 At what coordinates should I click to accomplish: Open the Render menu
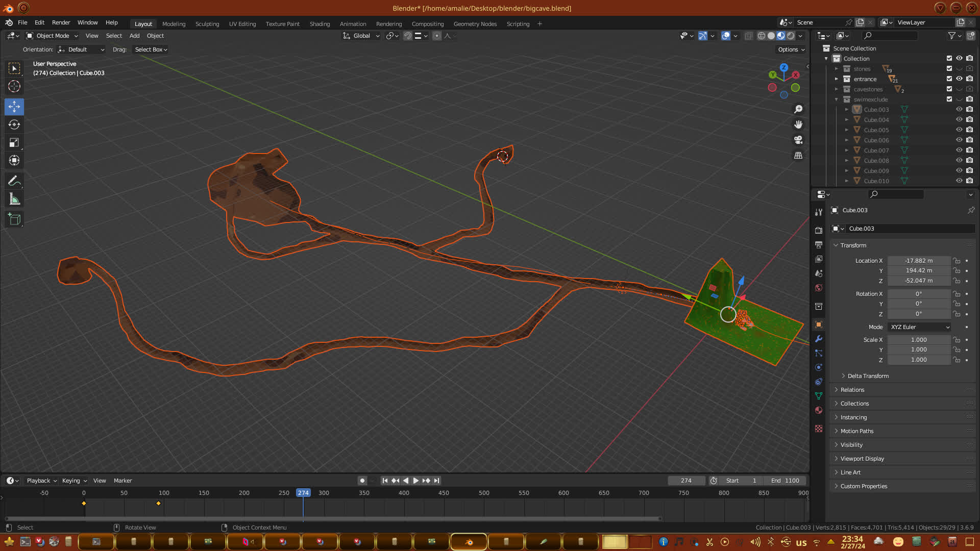pos(61,22)
